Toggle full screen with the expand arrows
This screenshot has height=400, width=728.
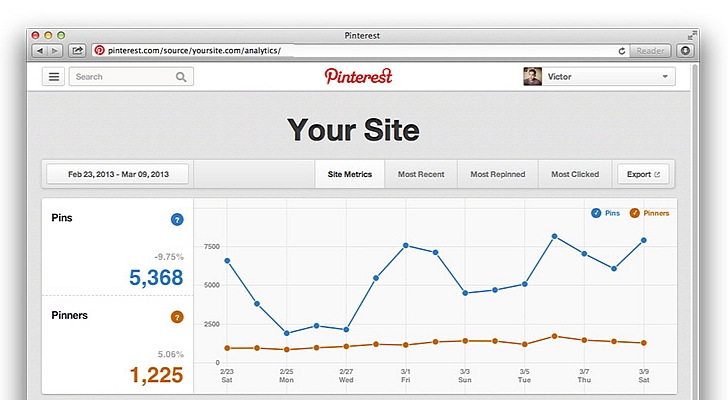click(x=692, y=36)
